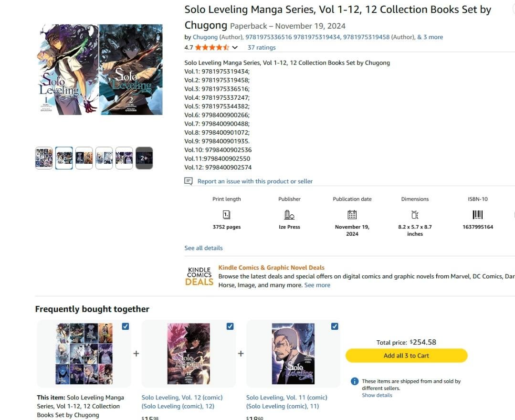This screenshot has width=515, height=420.
Task: Expand the star rating breakdown chevron
Action: [235, 48]
